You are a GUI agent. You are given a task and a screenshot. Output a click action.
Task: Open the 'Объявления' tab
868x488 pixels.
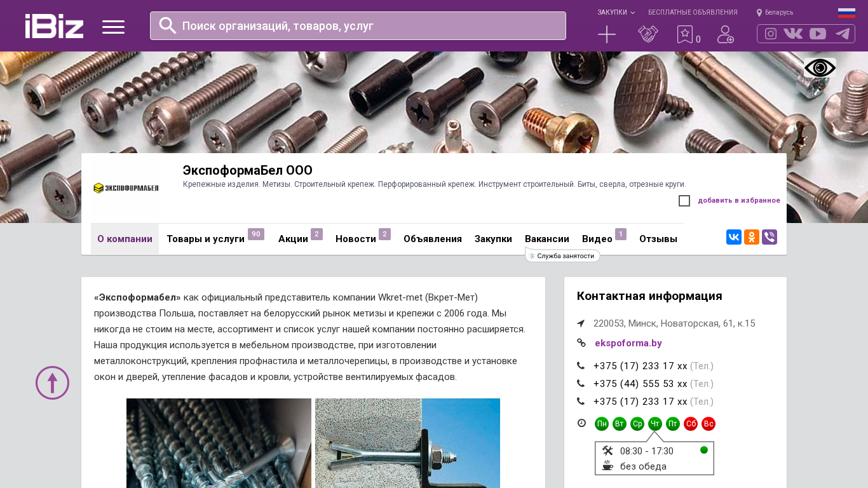(433, 239)
